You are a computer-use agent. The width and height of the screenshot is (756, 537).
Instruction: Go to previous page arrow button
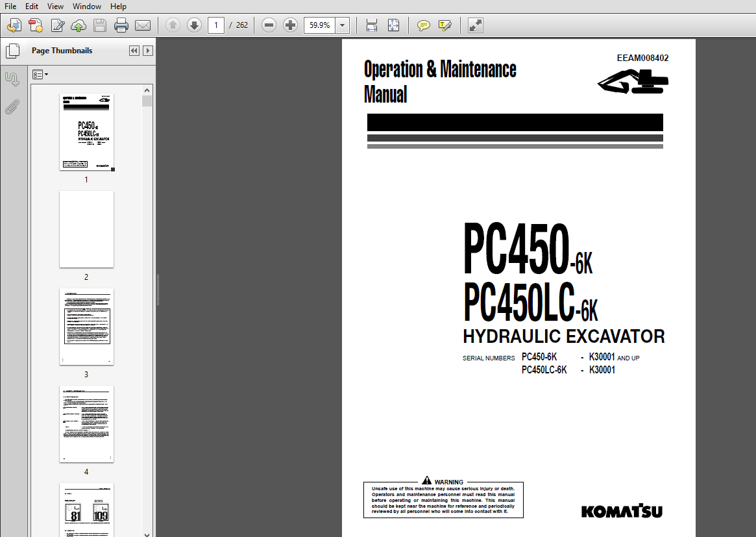pyautogui.click(x=173, y=25)
